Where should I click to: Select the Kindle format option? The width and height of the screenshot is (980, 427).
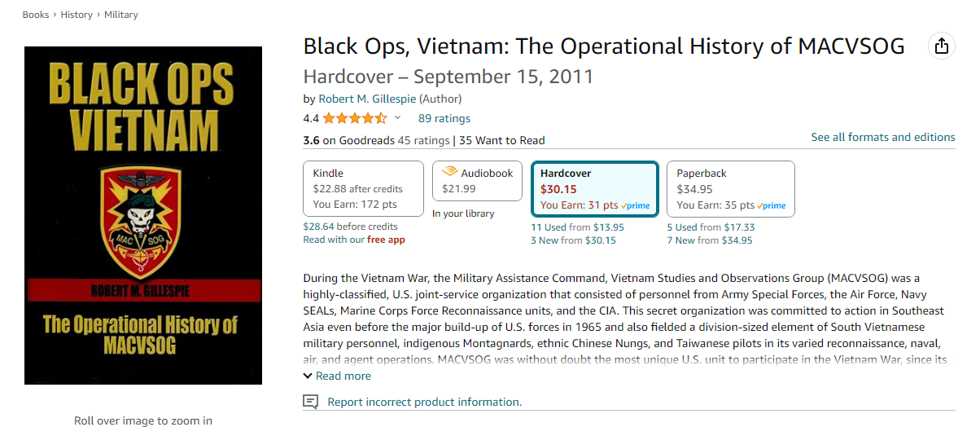(363, 189)
